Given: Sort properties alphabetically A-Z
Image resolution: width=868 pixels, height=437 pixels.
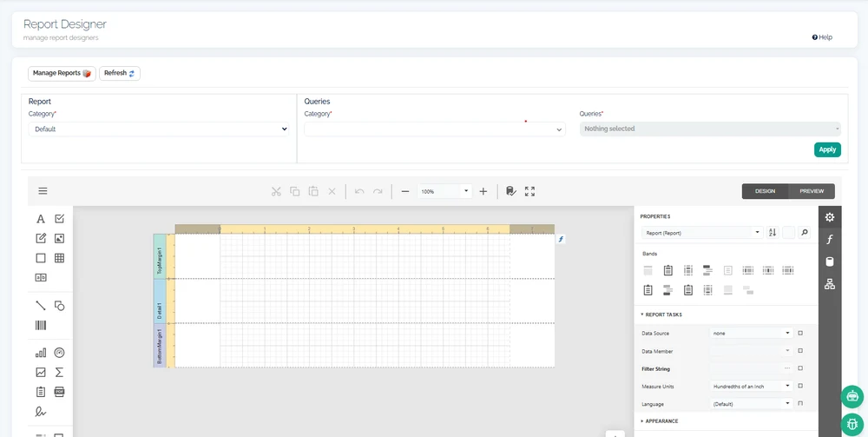Looking at the screenshot, I should coord(773,233).
